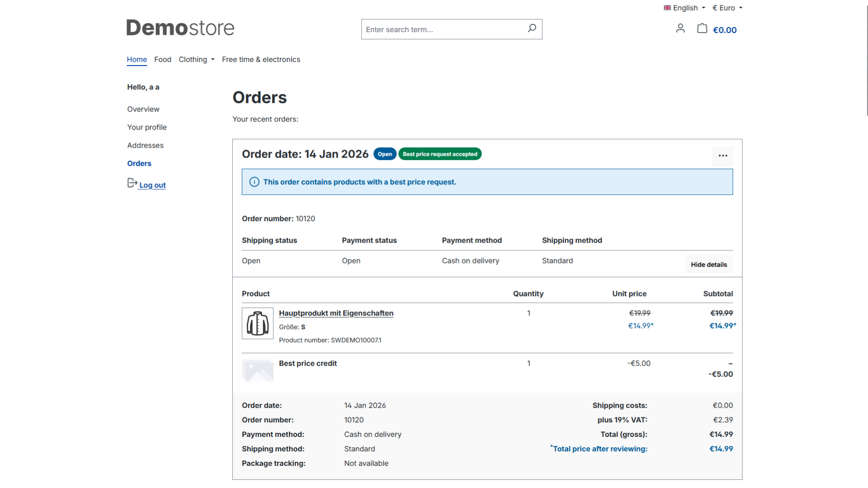
Task: Click product number SWDEMO10007.1
Action: 330,340
